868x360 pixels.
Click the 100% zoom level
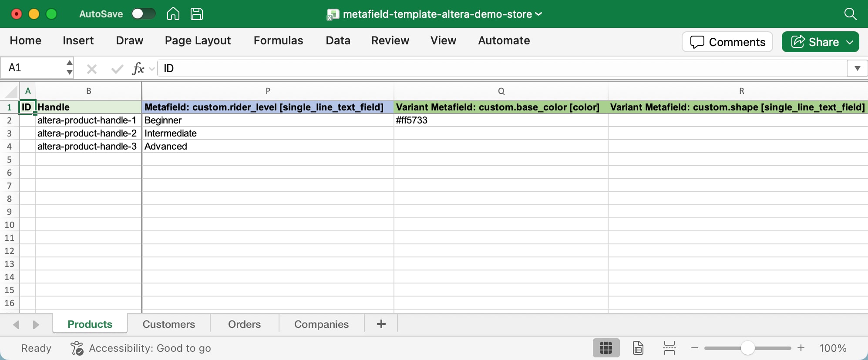coord(833,348)
